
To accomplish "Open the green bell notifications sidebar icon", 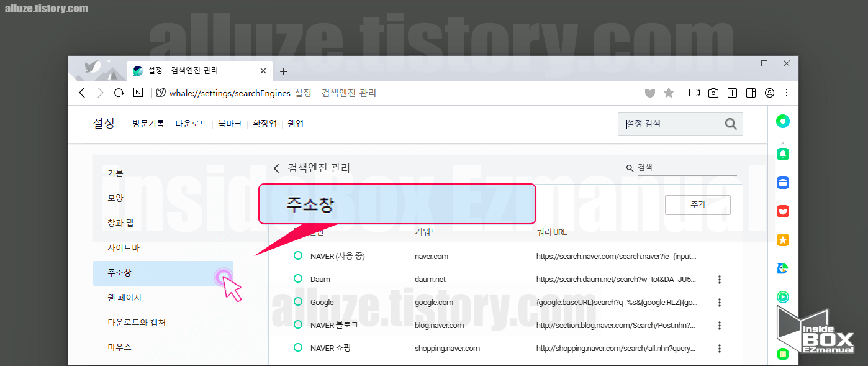I will pos(783,153).
